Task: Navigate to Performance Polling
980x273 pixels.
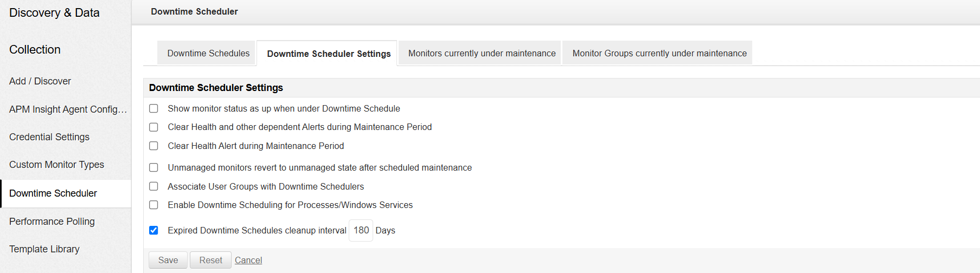Action: pyautogui.click(x=52, y=222)
